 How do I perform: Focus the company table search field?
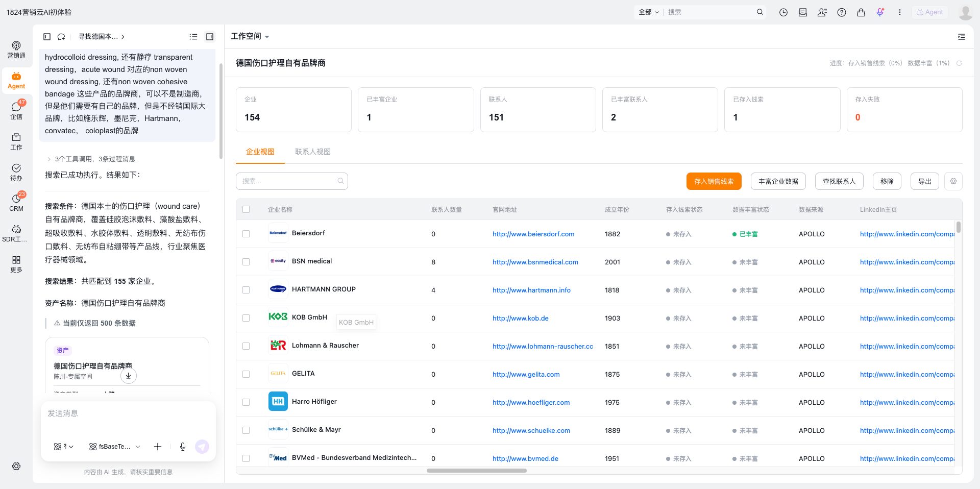292,181
